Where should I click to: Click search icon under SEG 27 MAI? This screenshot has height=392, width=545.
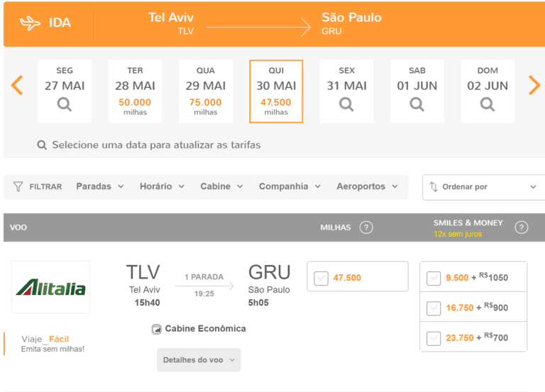[x=65, y=105]
